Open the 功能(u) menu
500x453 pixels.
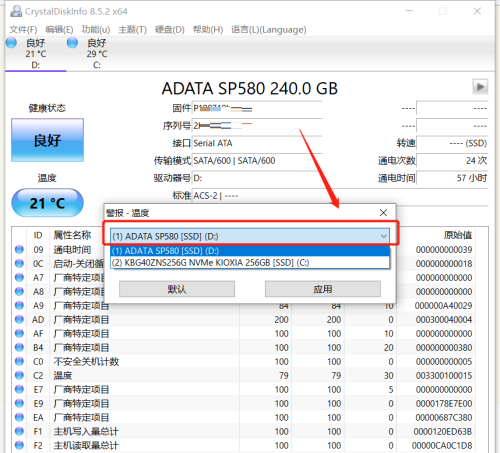point(96,30)
